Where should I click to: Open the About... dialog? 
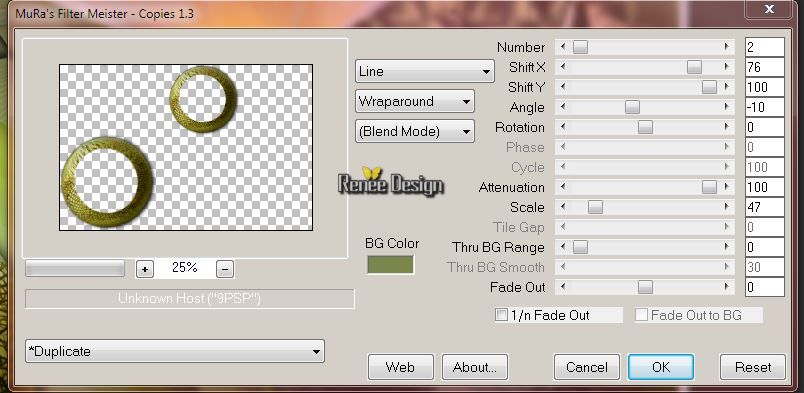475,367
